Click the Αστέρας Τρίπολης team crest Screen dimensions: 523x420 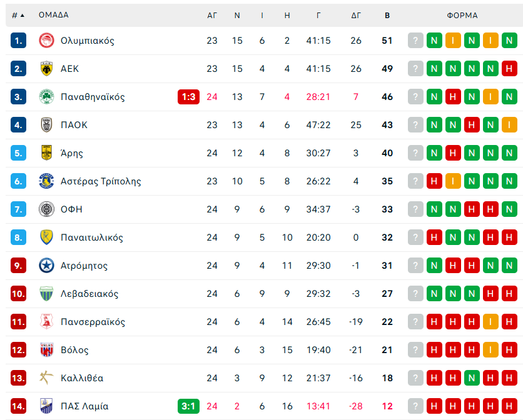click(x=46, y=181)
